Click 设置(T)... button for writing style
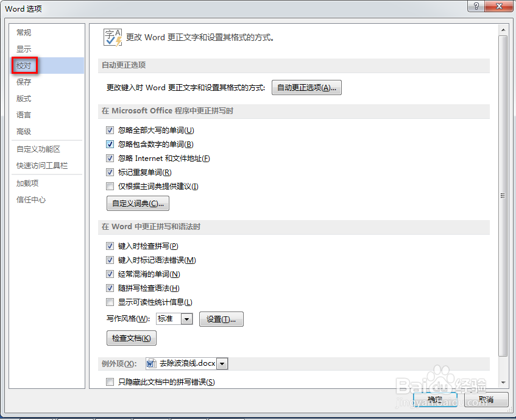 221,319
